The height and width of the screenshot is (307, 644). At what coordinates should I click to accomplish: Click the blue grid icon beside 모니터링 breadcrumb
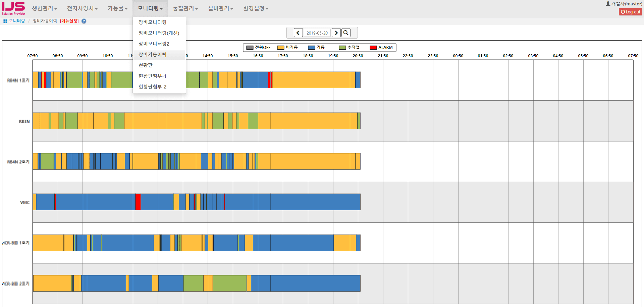[x=5, y=21]
